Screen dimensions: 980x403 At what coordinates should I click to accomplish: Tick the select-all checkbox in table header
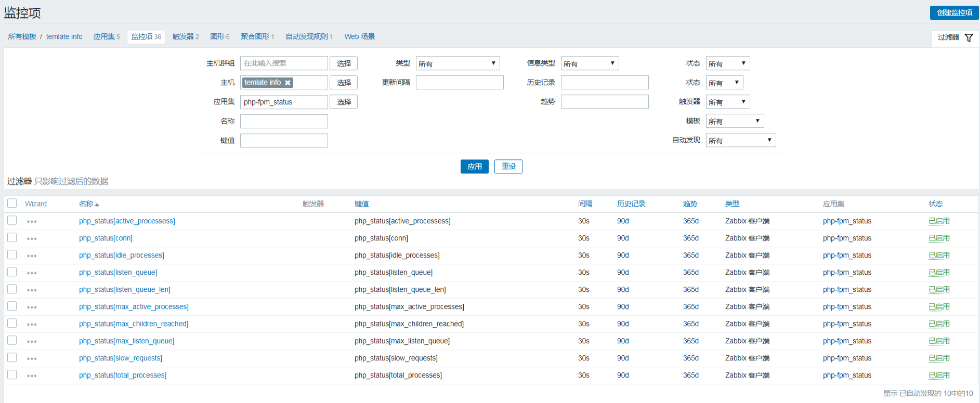(x=12, y=204)
